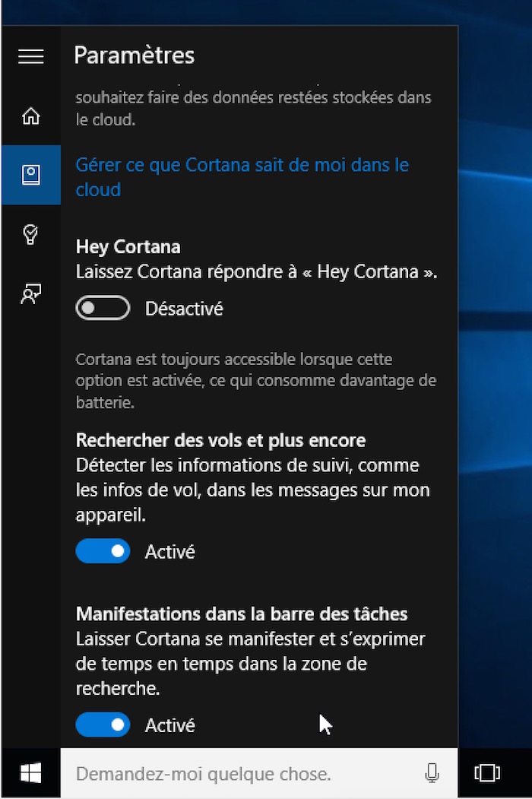Open Reminders via the lightbulb icon

click(x=31, y=234)
